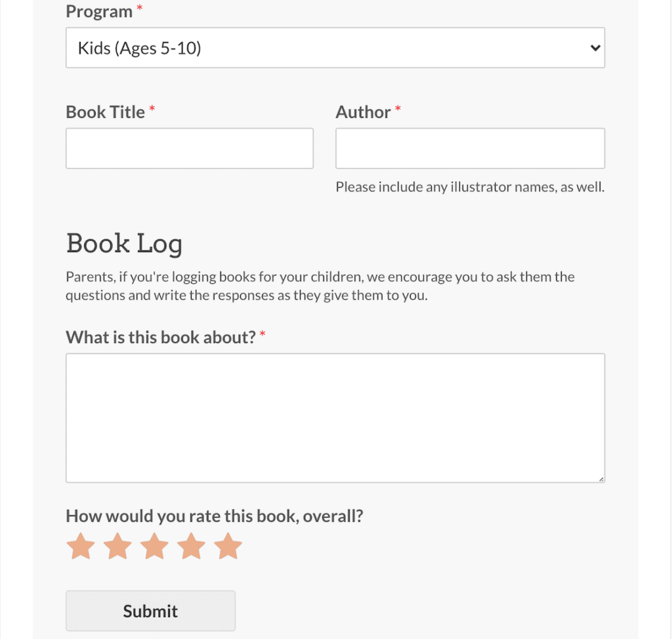Click the Book Log section heading
Image resolution: width=672 pixels, height=639 pixels.
pos(124,243)
